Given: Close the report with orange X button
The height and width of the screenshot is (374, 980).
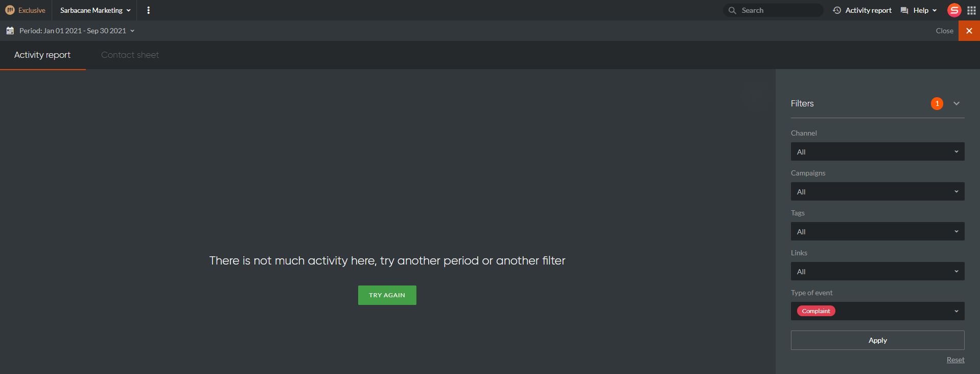Looking at the screenshot, I should (x=969, y=31).
